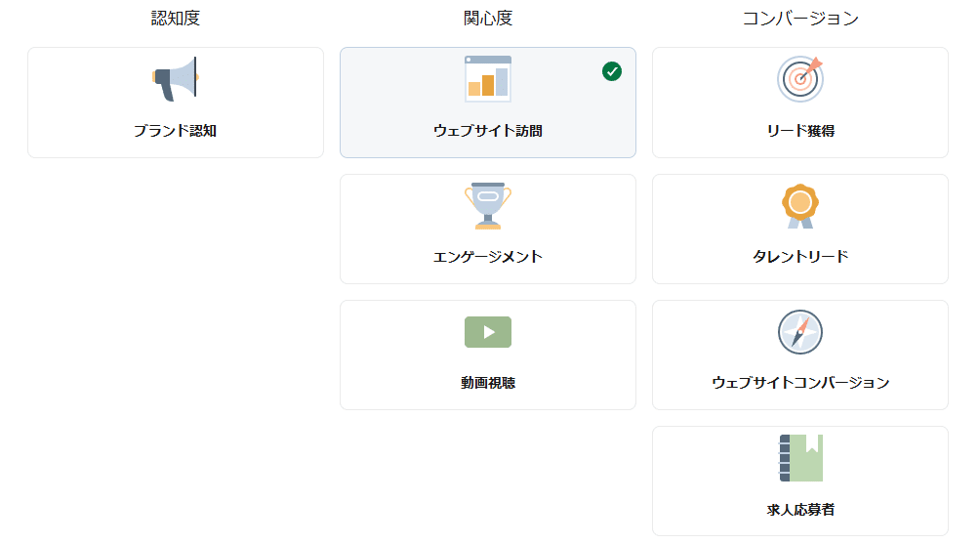Click the notebook icon for 求人応募者
Viewport: 980px width, 544px height.
tap(800, 458)
